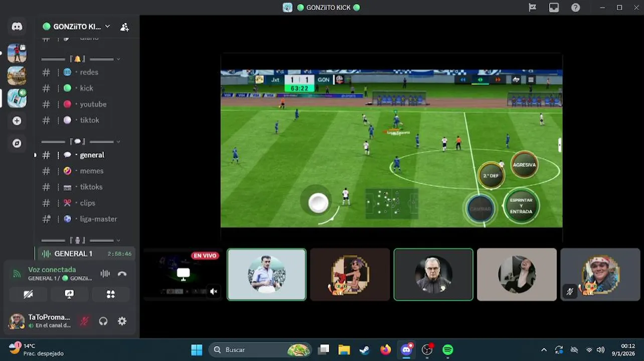Open the weather widget showing 14°C

point(36,349)
